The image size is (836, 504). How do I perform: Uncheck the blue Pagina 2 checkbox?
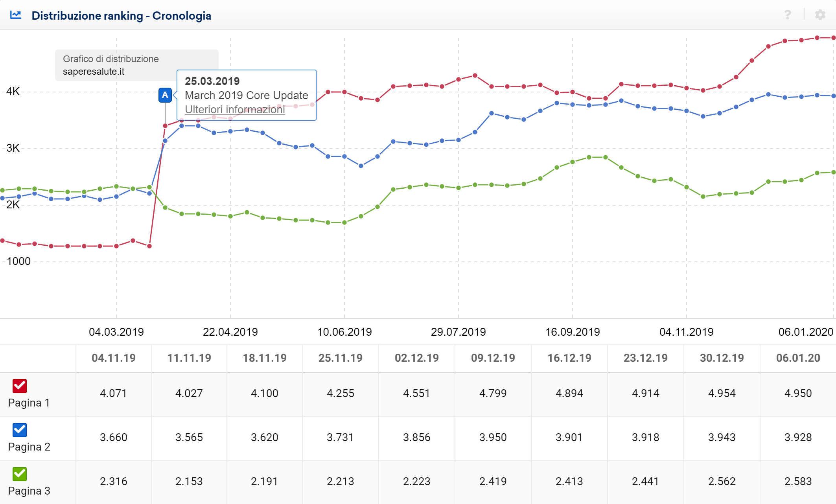pos(20,430)
